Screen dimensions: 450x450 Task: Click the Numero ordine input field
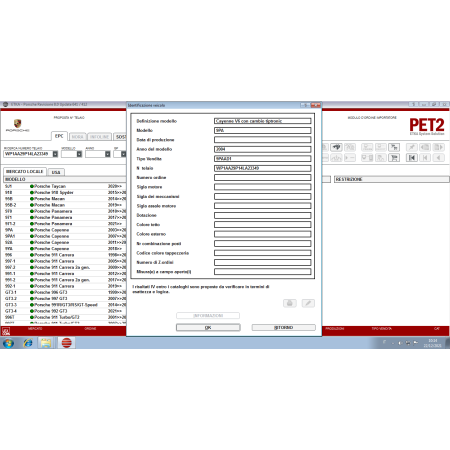pos(263,178)
